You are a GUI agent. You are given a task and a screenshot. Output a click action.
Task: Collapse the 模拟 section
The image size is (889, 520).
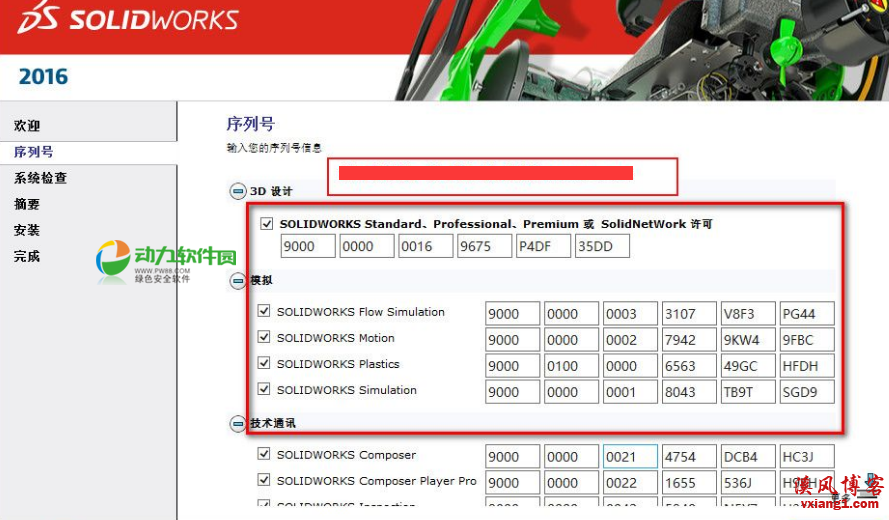[x=238, y=280]
